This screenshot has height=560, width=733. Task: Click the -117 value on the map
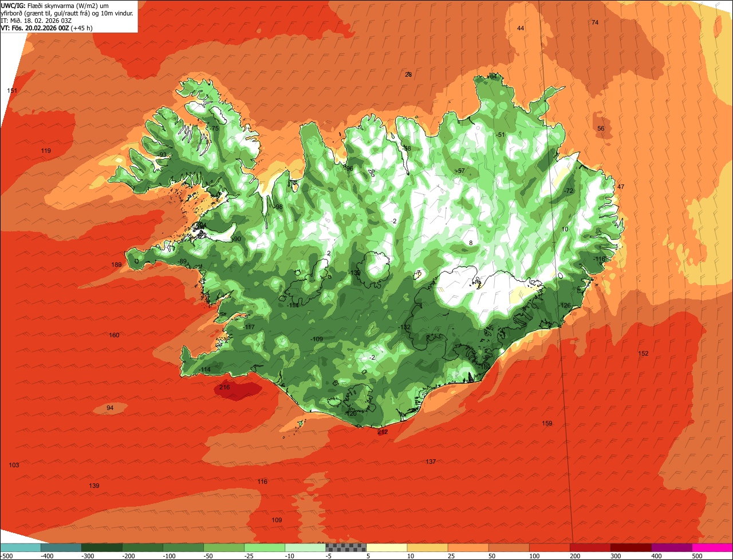click(x=249, y=328)
